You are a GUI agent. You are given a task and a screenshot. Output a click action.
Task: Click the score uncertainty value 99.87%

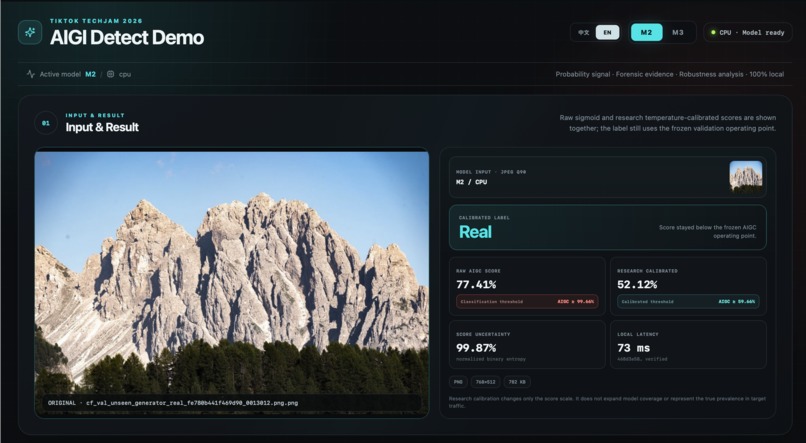(x=476, y=348)
